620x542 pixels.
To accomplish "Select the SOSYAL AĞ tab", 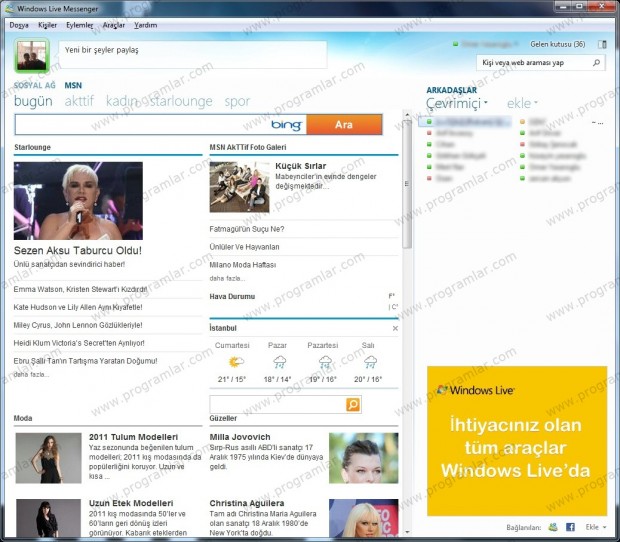I will pos(35,85).
